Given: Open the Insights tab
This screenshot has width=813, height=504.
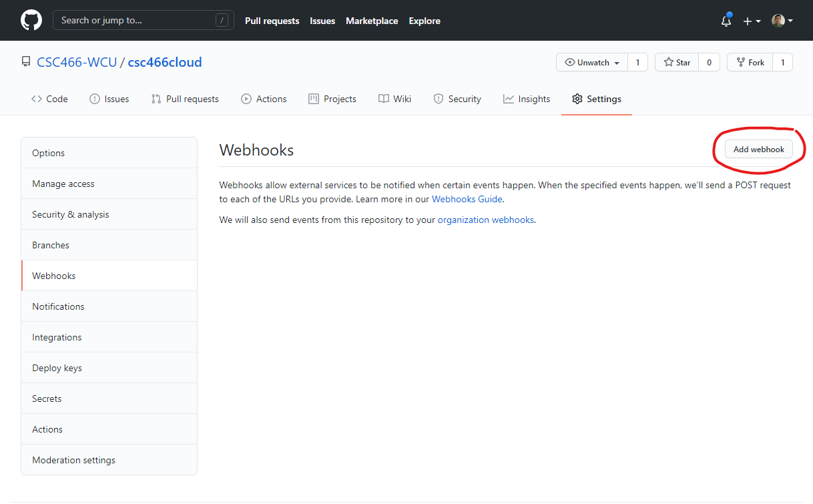Looking at the screenshot, I should [527, 99].
